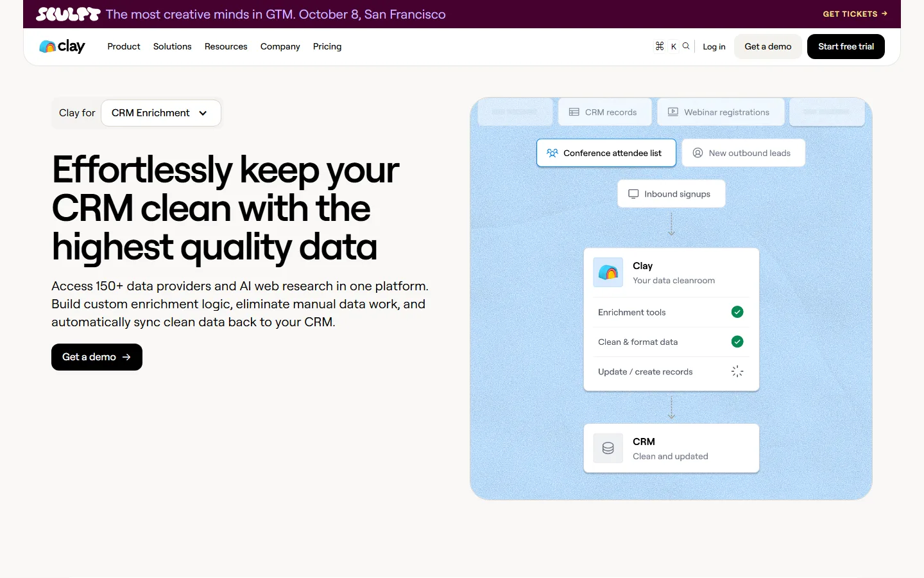Select the Conference attendee list chip
This screenshot has width=924, height=578.
click(x=606, y=153)
